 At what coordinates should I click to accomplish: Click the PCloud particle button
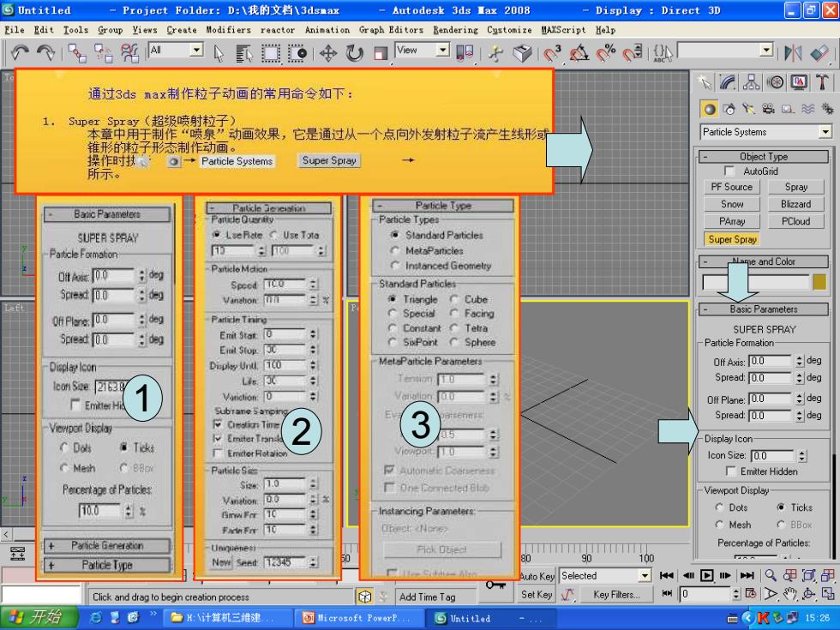click(x=795, y=221)
